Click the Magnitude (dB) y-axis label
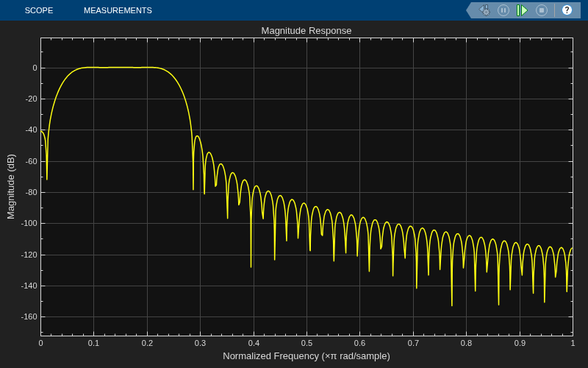Viewport: 588px width, 368px height. click(11, 186)
